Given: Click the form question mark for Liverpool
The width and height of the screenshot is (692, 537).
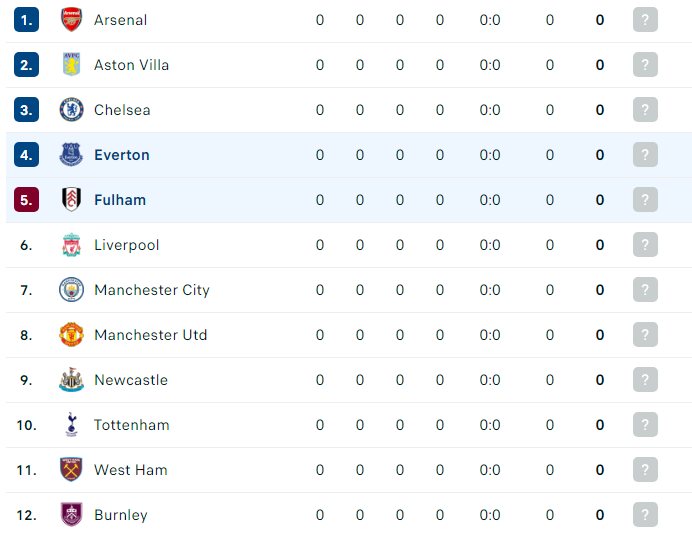Looking at the screenshot, I should point(645,244).
